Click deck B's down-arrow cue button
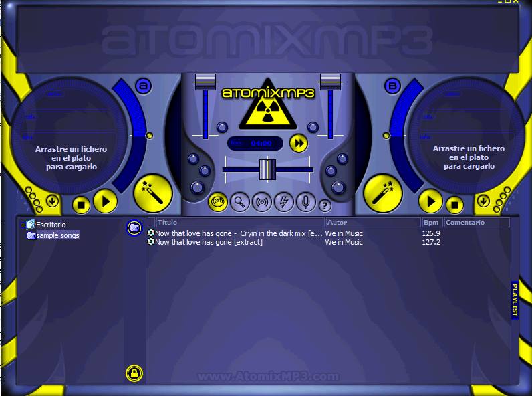 483,201
